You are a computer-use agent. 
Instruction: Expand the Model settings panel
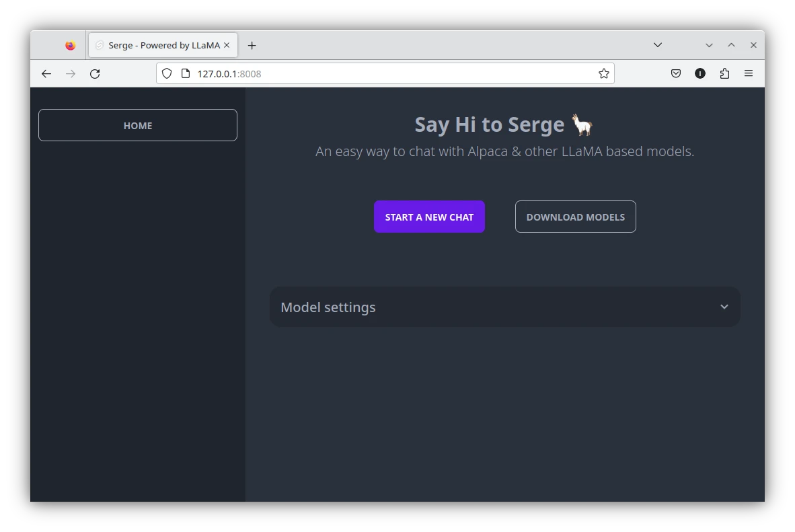(x=505, y=307)
